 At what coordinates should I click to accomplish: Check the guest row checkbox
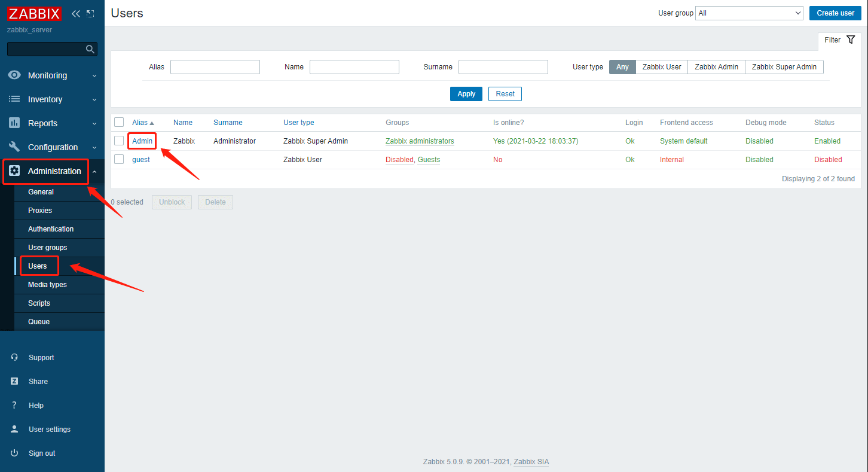point(119,159)
